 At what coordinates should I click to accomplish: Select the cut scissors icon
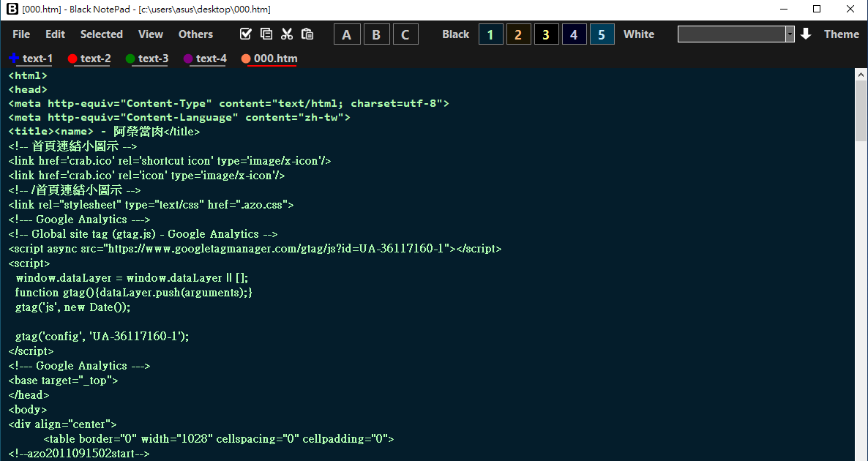pos(287,34)
